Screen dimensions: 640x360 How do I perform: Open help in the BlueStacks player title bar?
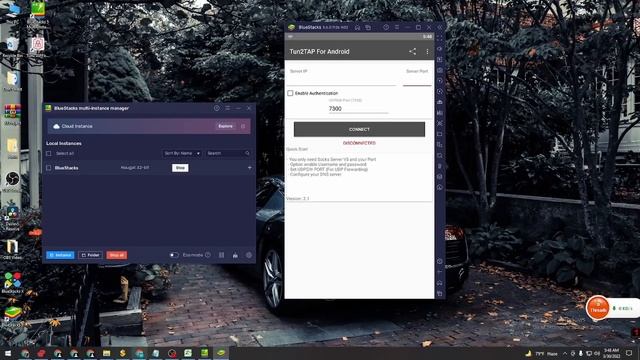coord(386,27)
